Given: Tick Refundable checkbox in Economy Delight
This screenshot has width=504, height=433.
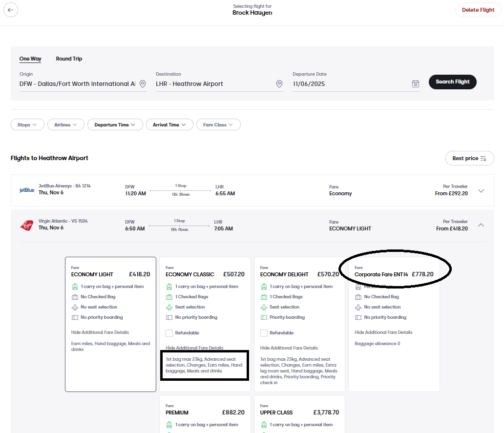Looking at the screenshot, I should (264, 333).
